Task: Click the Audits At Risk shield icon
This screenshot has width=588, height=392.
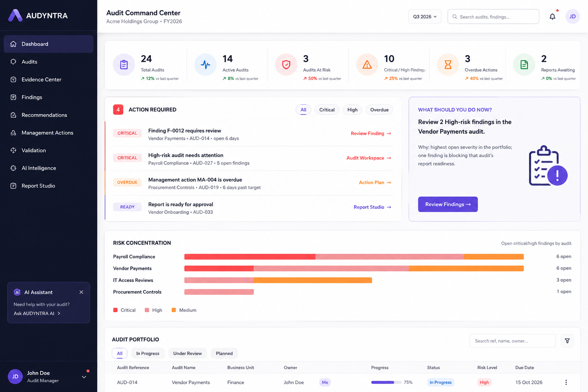Action: [x=286, y=65]
